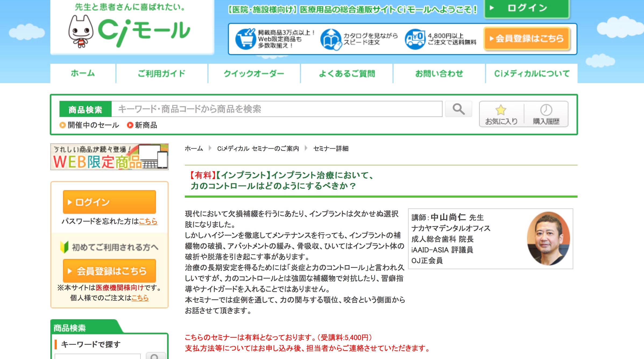Viewport: 644px width, 359px height.
Task: Click the 新商品 red bullet icon
Action: pos(130,125)
